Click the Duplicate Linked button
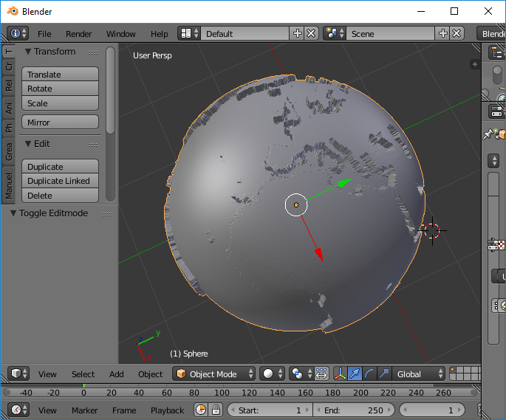The width and height of the screenshot is (506, 420). (60, 181)
